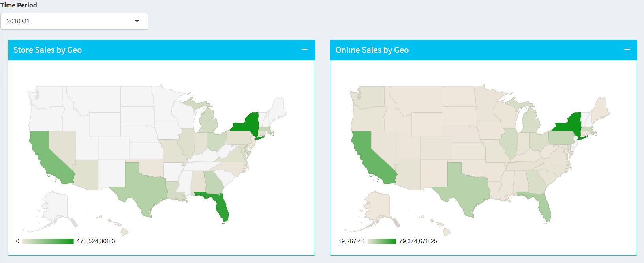Click Michigan on the Store Sales map
Screen dimensions: 644x263
(x=207, y=122)
